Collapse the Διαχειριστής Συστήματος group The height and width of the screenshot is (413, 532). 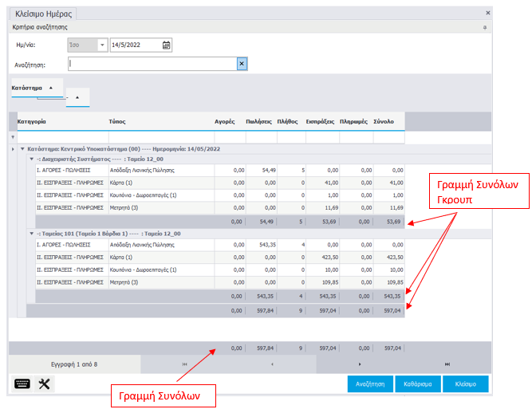pos(31,159)
